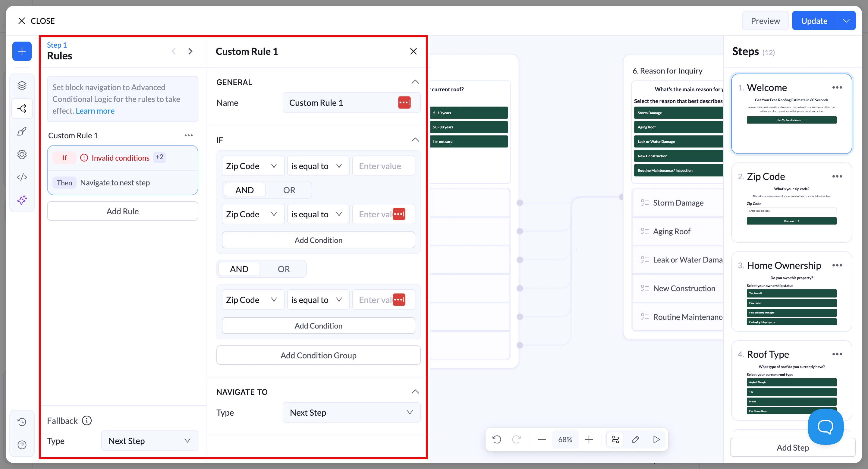The width and height of the screenshot is (868, 469).
Task: Click the auto-layout icon in canvas toolbar
Action: pyautogui.click(x=615, y=439)
